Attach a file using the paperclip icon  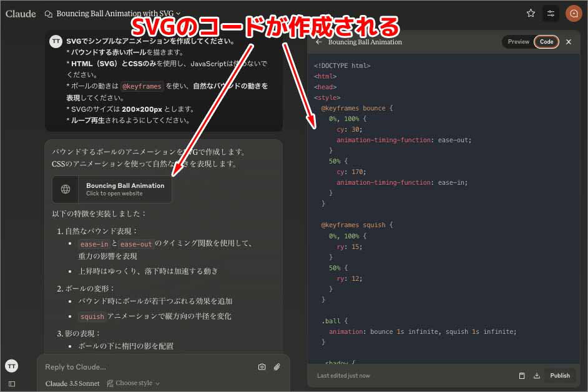(277, 367)
